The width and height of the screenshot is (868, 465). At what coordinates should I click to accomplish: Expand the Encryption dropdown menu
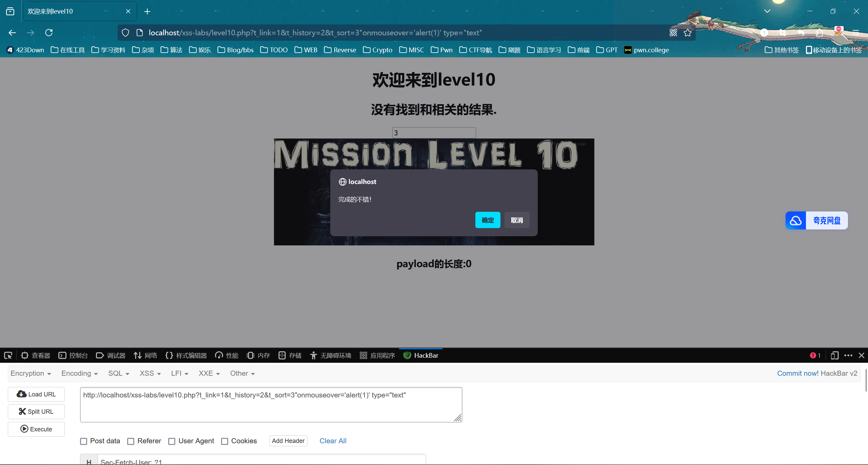pos(31,373)
